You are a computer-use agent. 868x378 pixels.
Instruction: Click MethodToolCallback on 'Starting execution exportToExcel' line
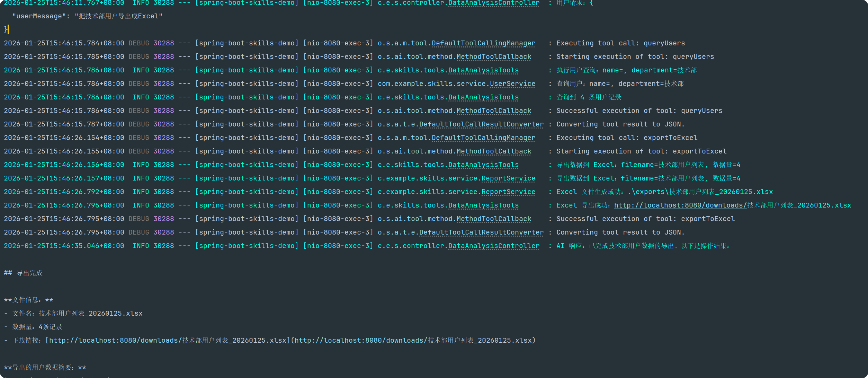pyautogui.click(x=494, y=151)
